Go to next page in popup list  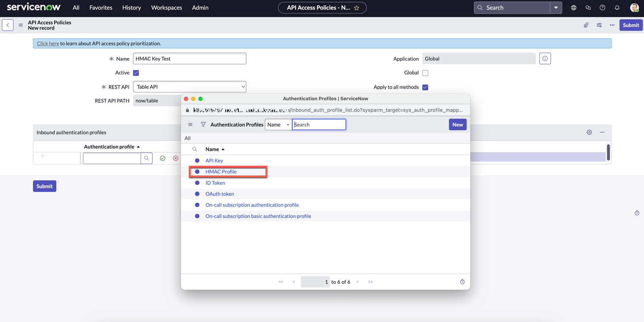click(x=358, y=282)
